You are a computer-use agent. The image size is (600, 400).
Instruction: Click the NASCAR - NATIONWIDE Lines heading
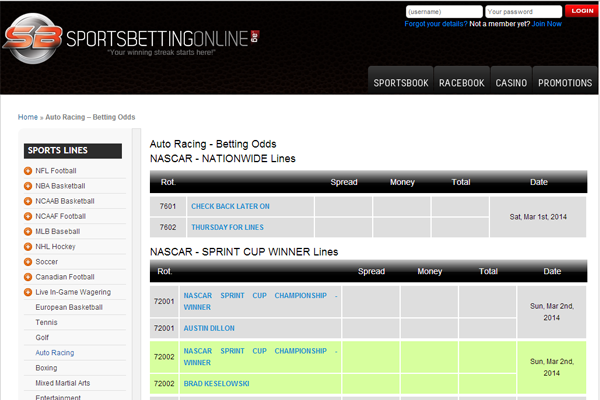[x=223, y=158]
